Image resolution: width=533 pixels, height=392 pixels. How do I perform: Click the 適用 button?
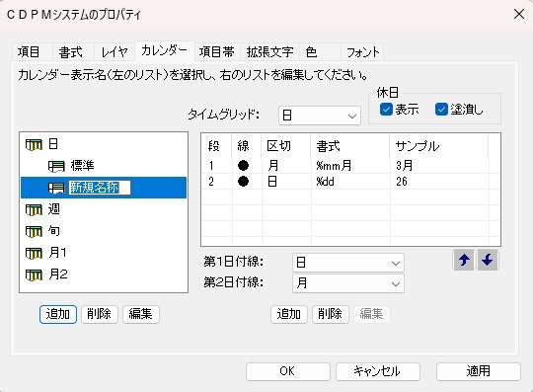click(479, 371)
